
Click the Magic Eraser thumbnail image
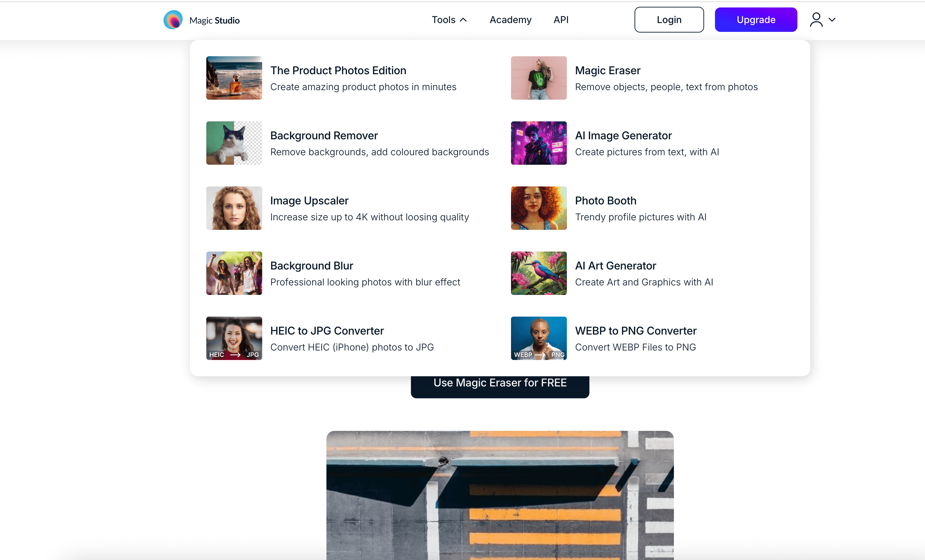point(538,78)
